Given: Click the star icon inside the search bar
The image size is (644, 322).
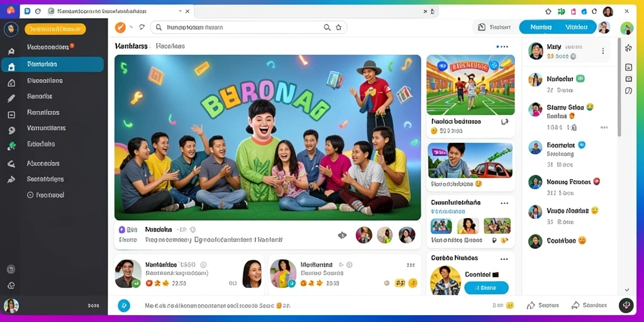Looking at the screenshot, I should (338, 28).
